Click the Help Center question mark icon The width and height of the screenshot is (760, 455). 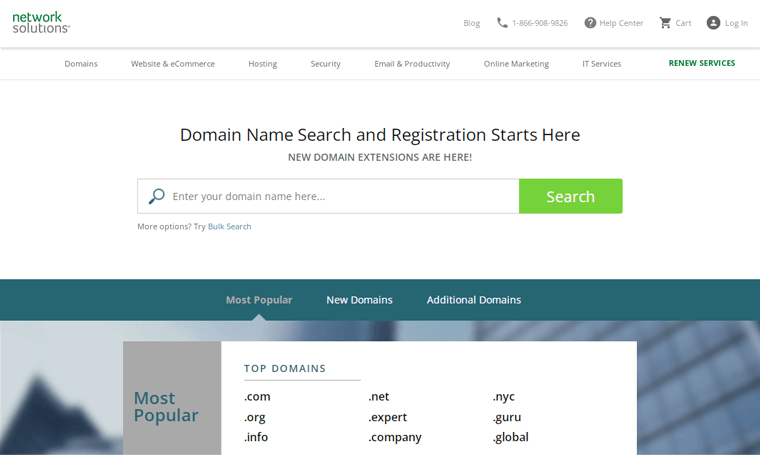(x=590, y=23)
